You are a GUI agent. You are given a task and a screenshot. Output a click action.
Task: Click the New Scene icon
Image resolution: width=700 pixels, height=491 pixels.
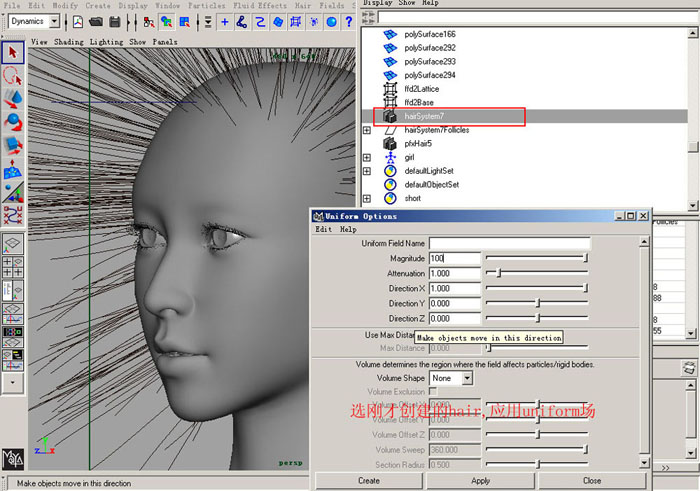[78, 21]
